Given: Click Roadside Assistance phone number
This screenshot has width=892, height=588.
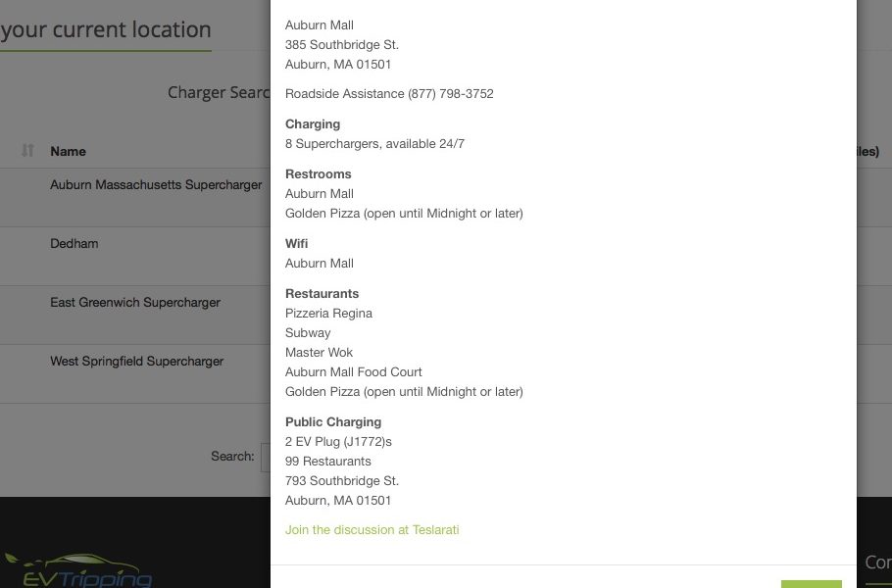Looking at the screenshot, I should (x=450, y=94).
